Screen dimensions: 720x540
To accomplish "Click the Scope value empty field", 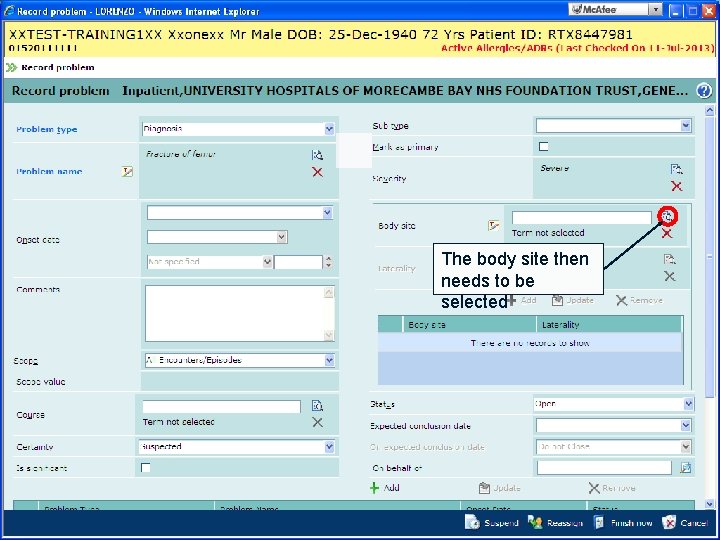I will [239, 382].
